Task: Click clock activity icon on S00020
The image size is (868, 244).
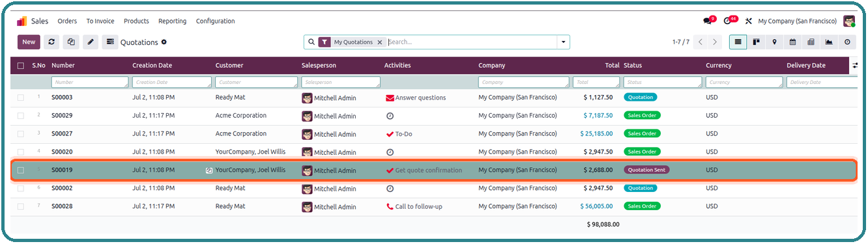Action: [x=390, y=152]
